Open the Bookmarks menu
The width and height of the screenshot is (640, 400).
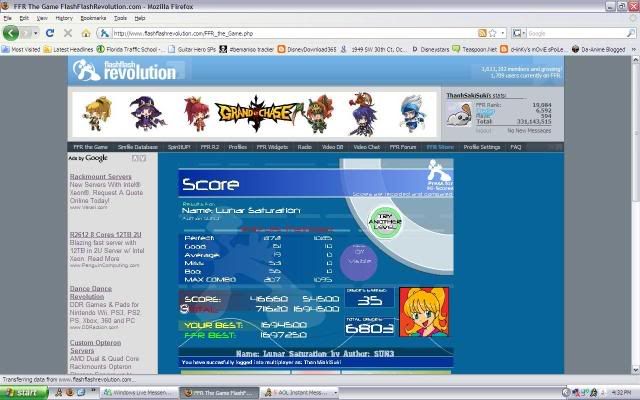[x=92, y=18]
